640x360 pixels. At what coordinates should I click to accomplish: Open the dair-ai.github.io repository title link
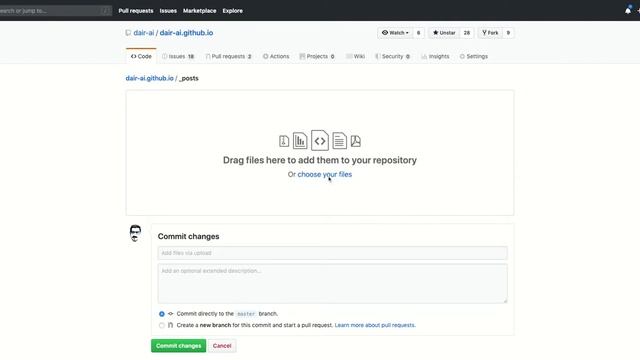click(x=186, y=33)
